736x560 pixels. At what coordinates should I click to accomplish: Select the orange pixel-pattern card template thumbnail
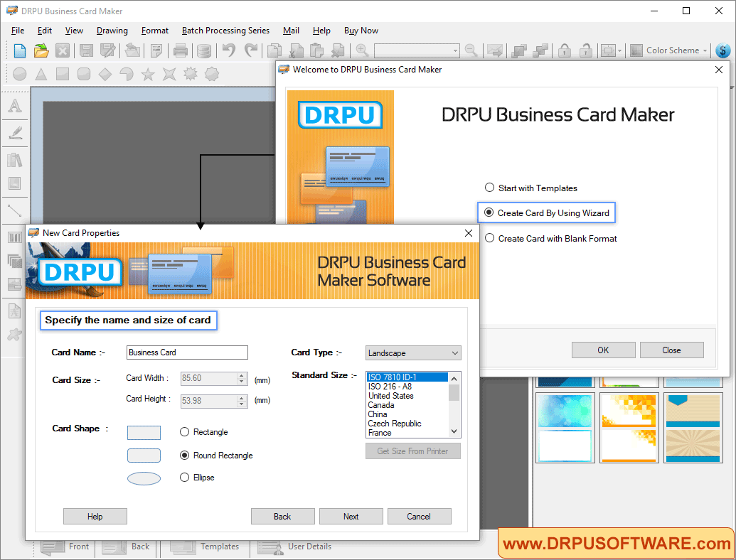(629, 428)
